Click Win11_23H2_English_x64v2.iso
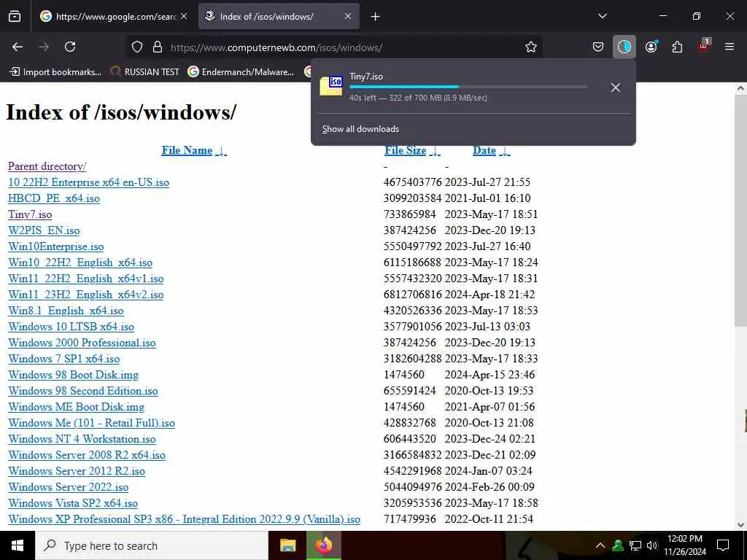 [86, 295]
